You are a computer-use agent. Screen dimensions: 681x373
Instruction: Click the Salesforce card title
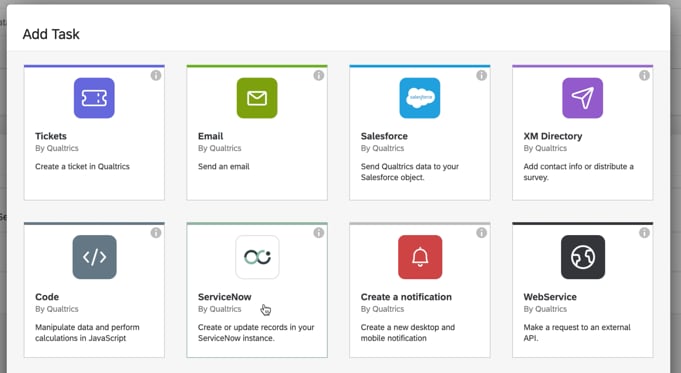pyautogui.click(x=384, y=136)
